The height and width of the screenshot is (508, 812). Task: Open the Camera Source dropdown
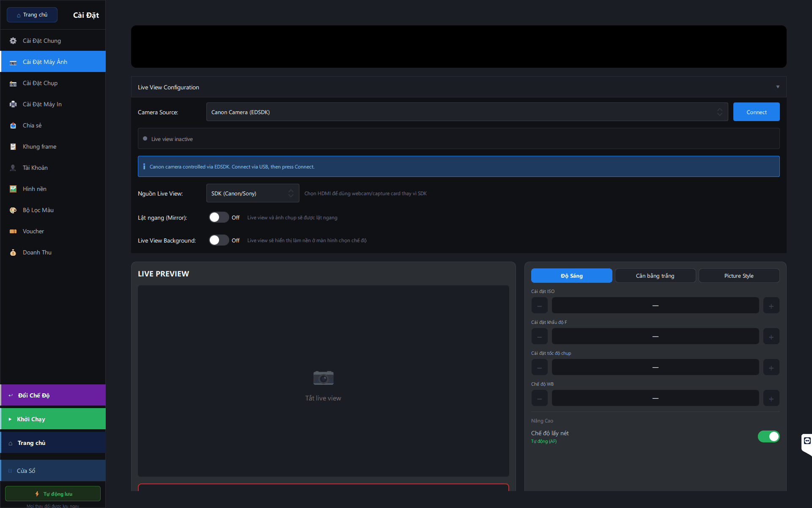[x=467, y=112]
